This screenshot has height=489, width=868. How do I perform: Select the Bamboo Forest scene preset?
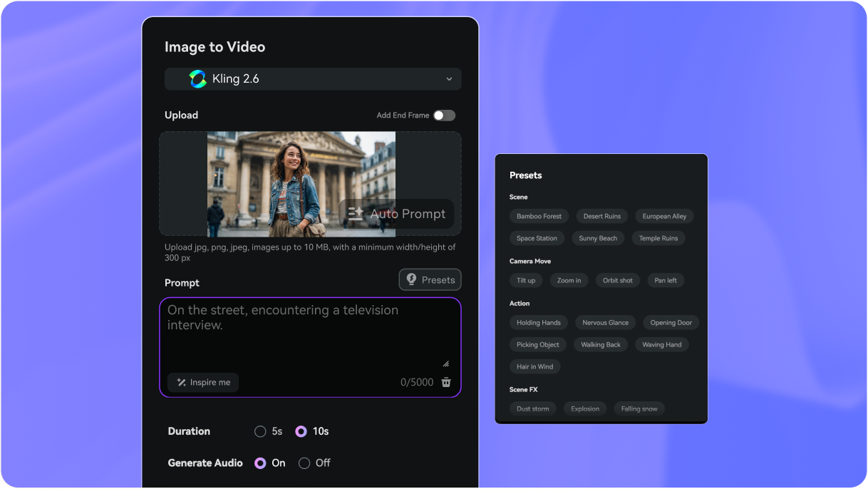539,216
